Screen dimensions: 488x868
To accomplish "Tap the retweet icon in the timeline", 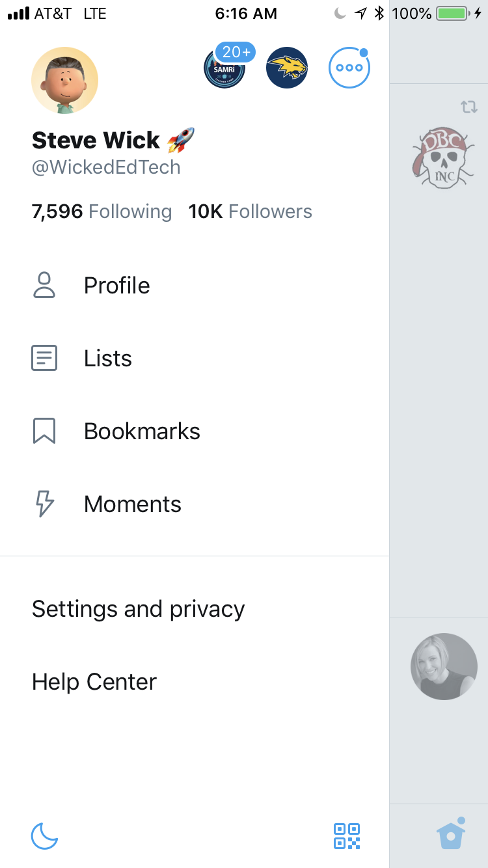I will 469,107.
